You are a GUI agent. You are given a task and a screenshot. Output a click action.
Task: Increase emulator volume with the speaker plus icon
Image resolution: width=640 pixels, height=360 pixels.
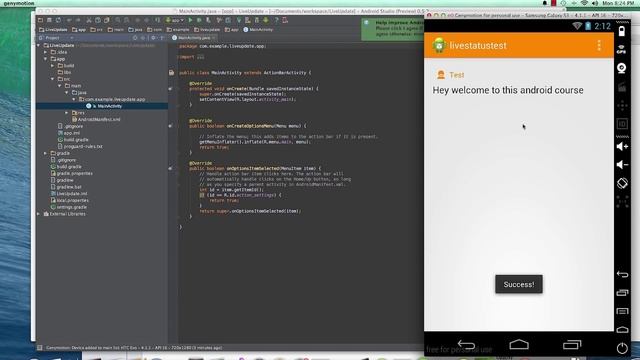[622, 146]
